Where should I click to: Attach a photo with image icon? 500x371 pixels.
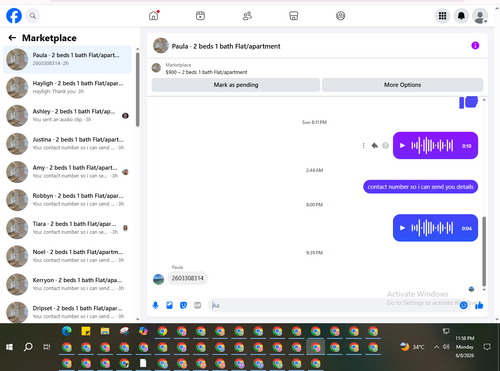169,305
